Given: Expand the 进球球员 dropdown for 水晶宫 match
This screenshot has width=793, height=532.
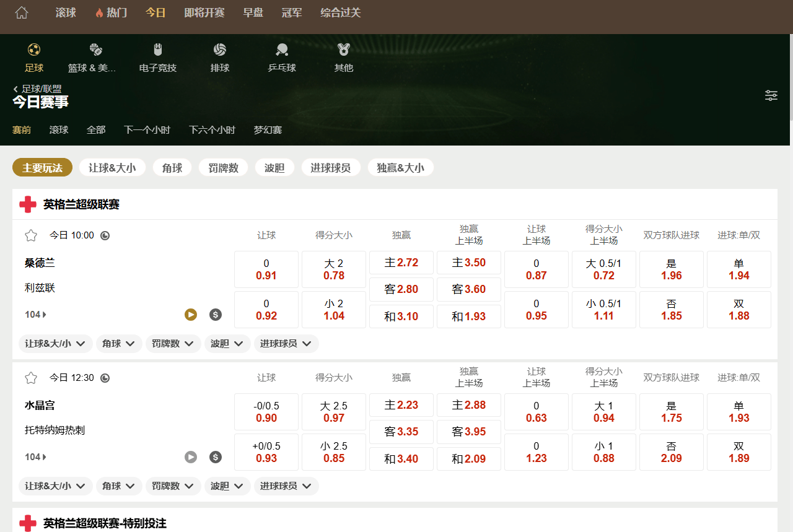Looking at the screenshot, I should [x=286, y=486].
